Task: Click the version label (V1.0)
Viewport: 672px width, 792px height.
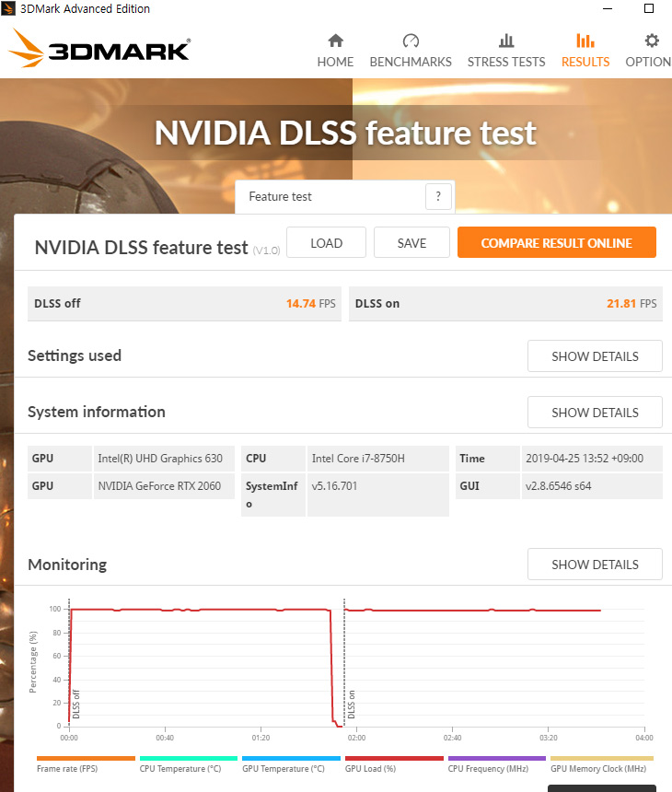Action: (x=266, y=250)
